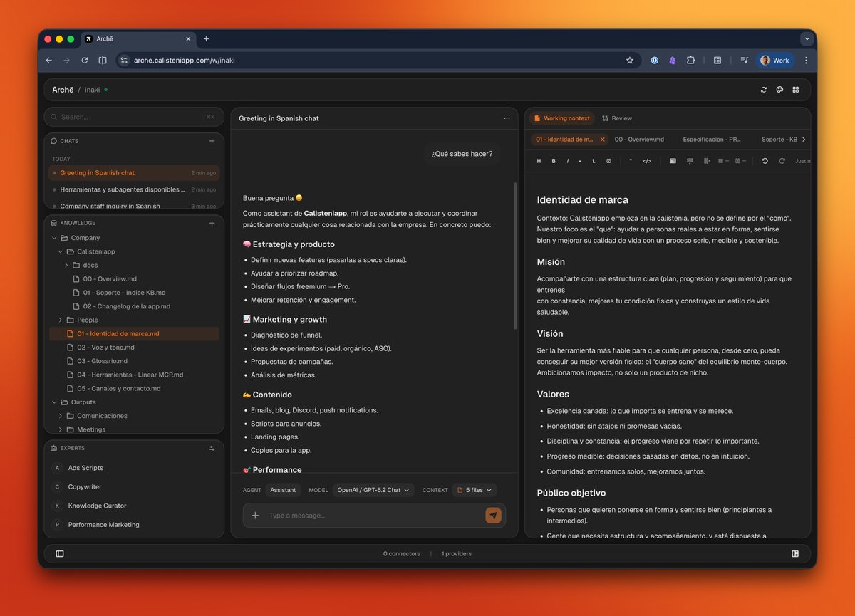
Task: Create new chat with plus icon
Action: (x=212, y=141)
